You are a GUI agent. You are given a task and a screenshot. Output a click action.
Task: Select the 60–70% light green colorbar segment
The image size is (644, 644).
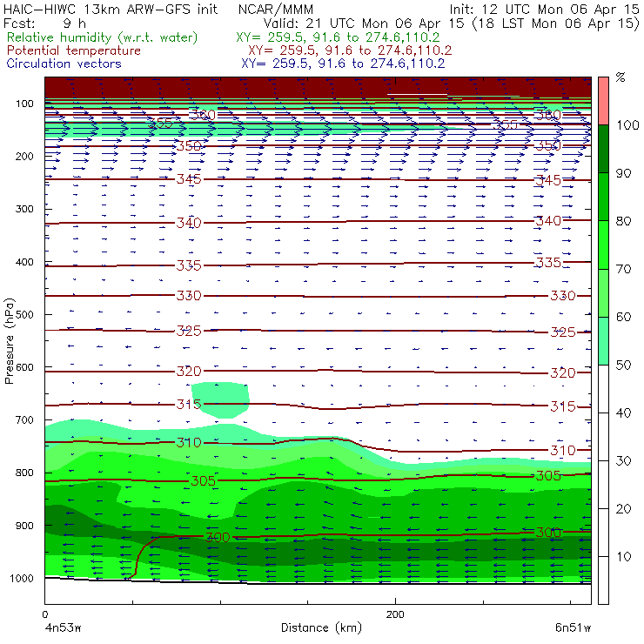603,292
